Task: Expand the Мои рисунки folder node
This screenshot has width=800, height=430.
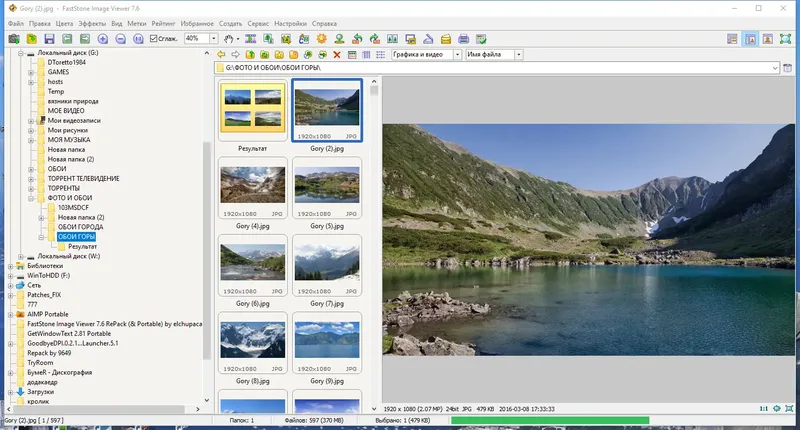Action: click(32, 129)
